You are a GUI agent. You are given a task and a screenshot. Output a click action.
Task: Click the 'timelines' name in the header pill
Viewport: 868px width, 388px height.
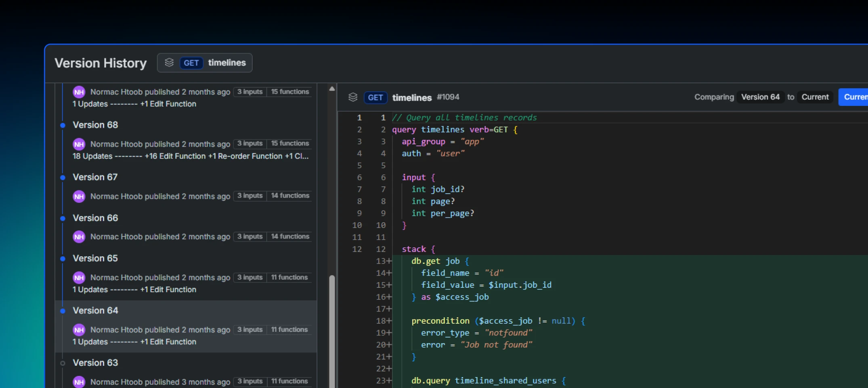pyautogui.click(x=227, y=63)
